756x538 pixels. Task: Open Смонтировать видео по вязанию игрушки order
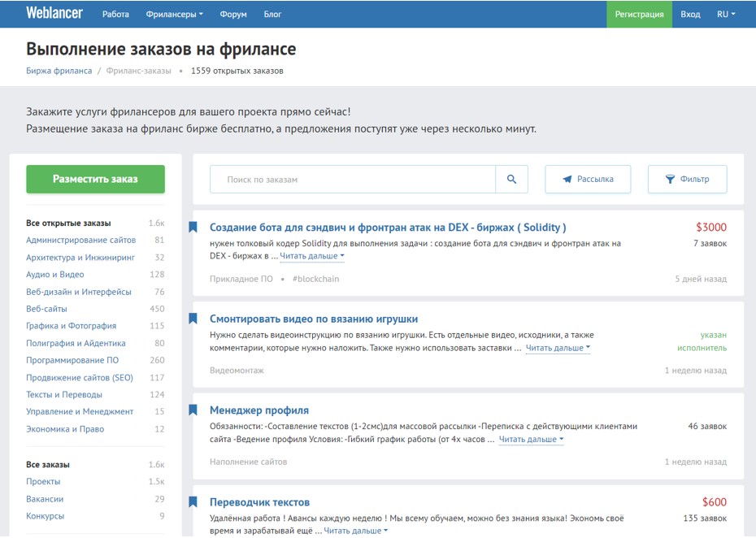pos(314,319)
